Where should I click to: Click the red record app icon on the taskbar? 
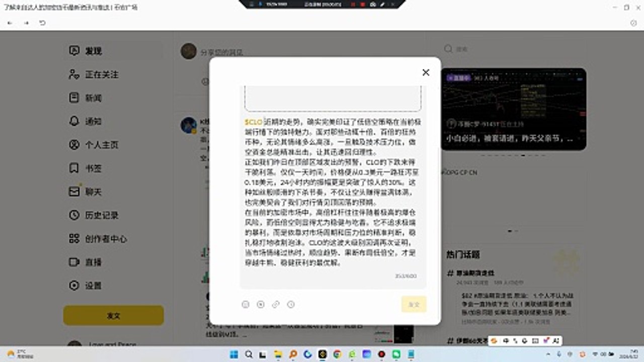click(x=381, y=354)
